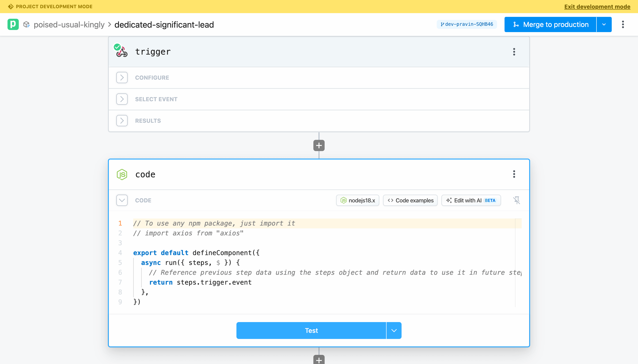Open the Test button dropdown
The width and height of the screenshot is (638, 364).
pos(393,330)
